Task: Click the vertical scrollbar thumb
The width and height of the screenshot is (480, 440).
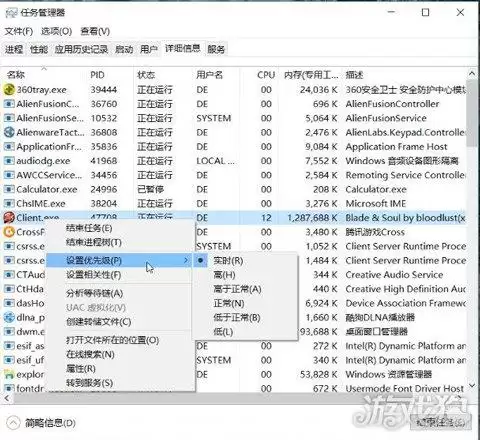Action: pyautogui.click(x=472, y=112)
